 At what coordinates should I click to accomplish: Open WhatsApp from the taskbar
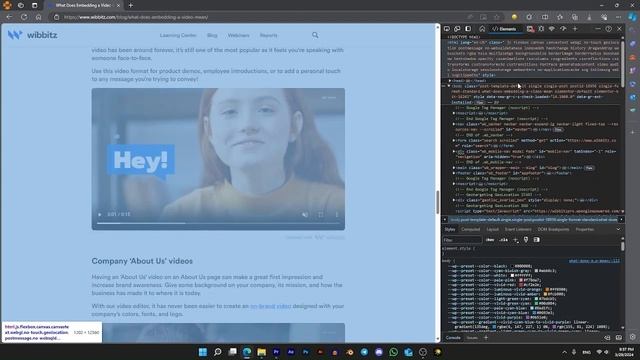(x=393, y=352)
